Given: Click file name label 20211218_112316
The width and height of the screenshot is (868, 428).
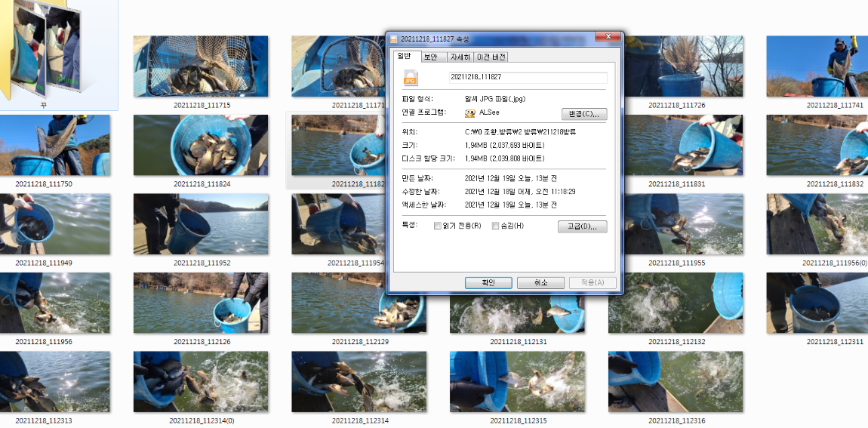Looking at the screenshot, I should (676, 420).
